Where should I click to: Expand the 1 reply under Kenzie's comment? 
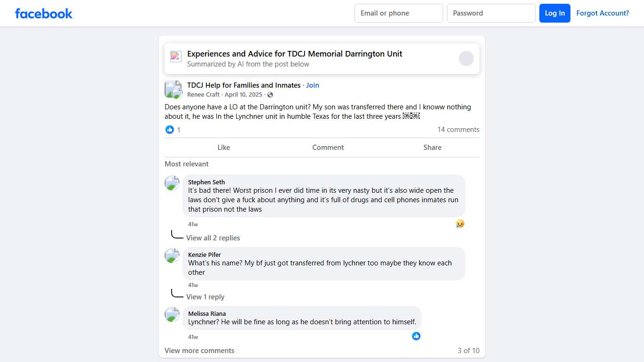[205, 297]
